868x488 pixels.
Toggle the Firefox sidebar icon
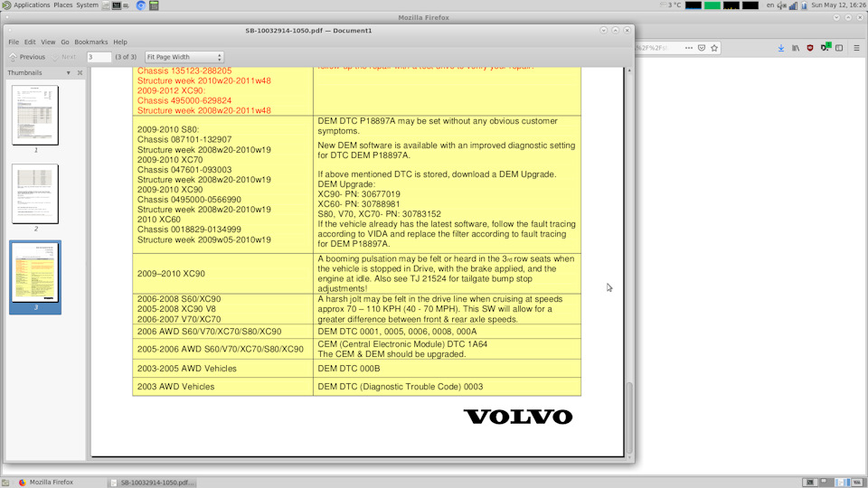click(839, 48)
